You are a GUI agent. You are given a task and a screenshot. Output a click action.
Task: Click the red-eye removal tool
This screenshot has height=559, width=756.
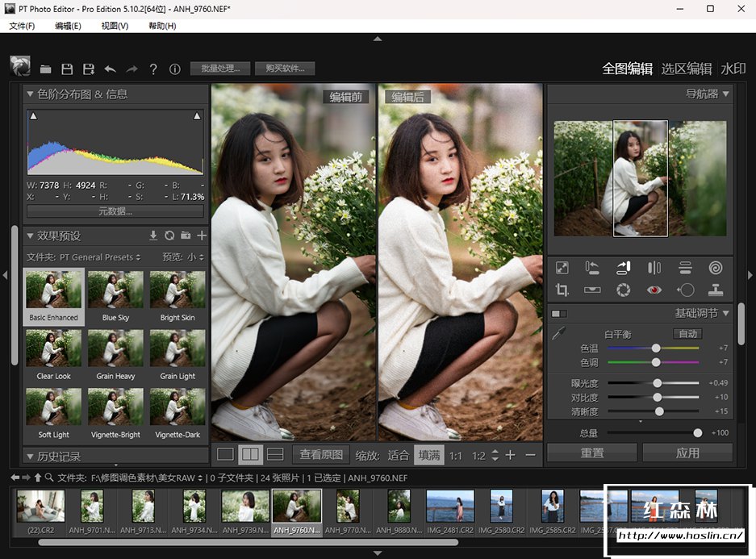(654, 290)
